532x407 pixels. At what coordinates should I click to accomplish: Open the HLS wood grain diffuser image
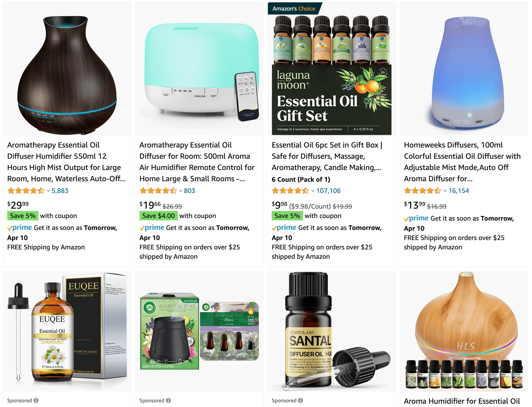464,331
